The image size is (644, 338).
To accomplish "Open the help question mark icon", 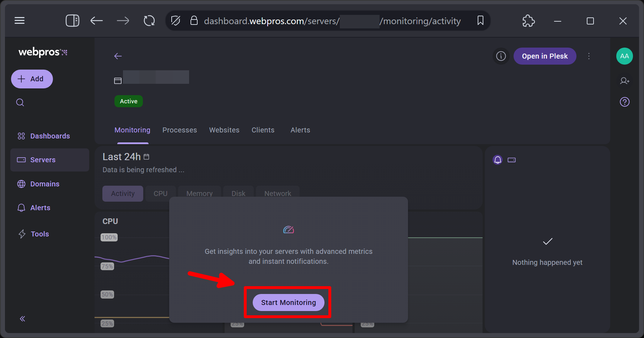I will point(624,102).
